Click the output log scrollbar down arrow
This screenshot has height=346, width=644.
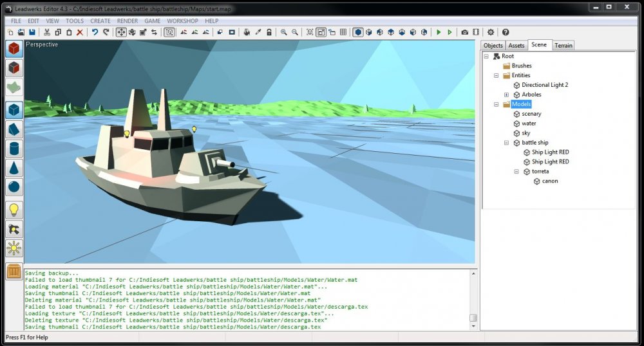[x=473, y=326]
